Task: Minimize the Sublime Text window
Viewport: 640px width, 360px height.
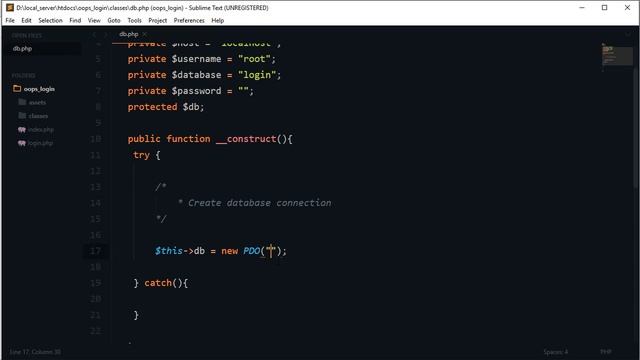Action: pyautogui.click(x=582, y=8)
